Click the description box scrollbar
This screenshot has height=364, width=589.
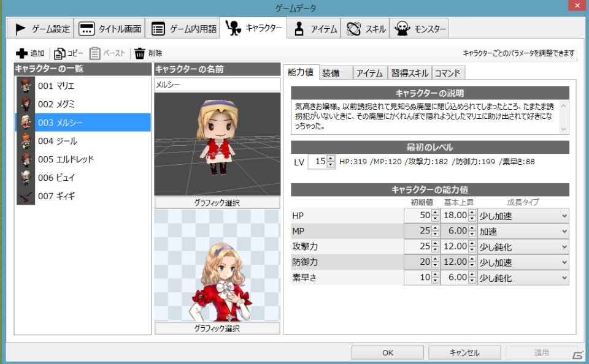click(x=563, y=117)
